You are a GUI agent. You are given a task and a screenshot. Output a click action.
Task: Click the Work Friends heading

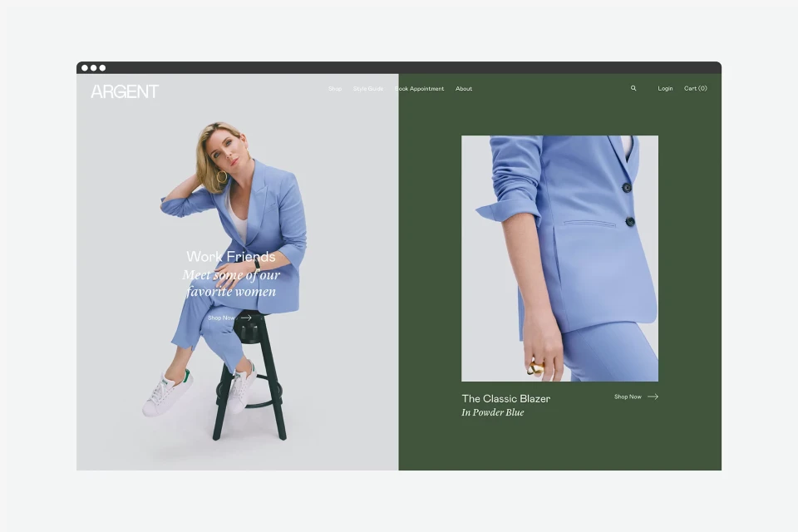(230, 257)
